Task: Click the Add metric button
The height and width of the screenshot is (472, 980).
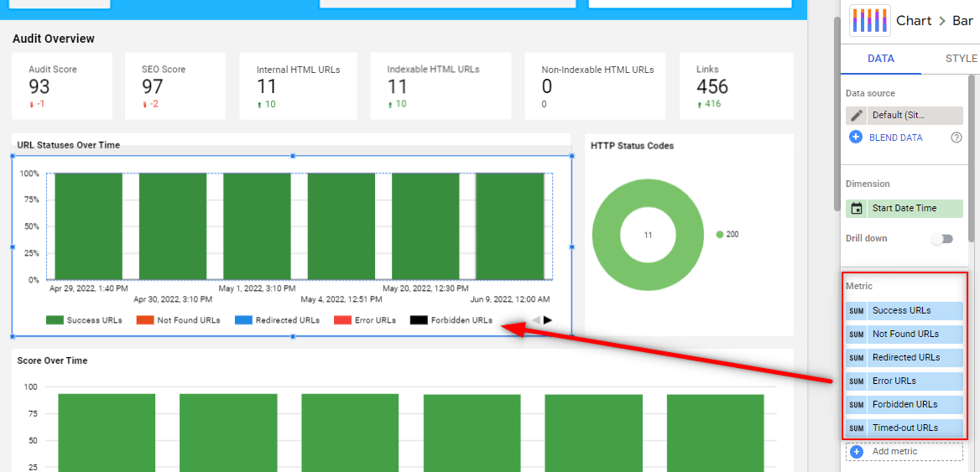Action: [904, 451]
